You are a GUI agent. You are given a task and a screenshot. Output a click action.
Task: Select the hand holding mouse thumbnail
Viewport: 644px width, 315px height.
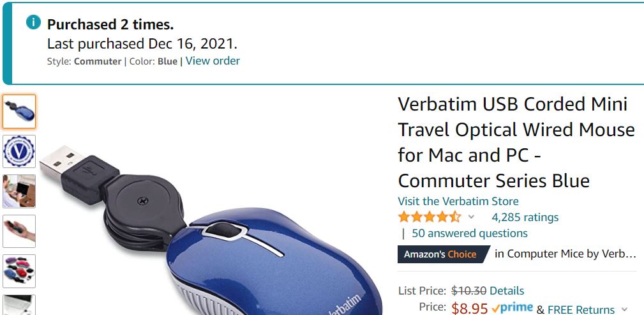tap(19, 231)
